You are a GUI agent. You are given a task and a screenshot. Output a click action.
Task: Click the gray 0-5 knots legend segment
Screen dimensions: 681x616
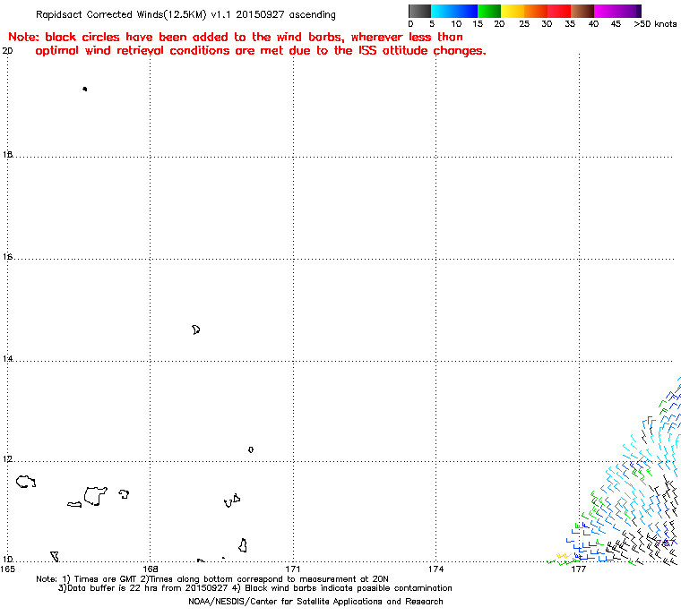coord(419,11)
